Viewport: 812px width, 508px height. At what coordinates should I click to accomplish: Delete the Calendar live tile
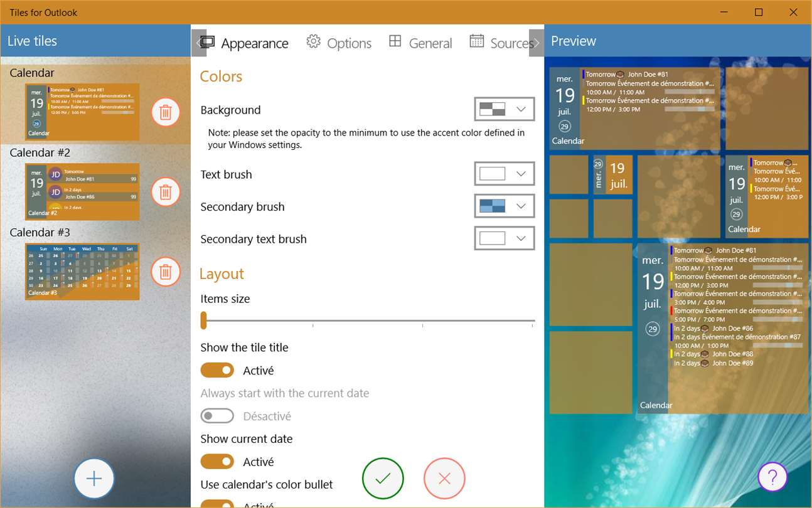[x=166, y=113]
